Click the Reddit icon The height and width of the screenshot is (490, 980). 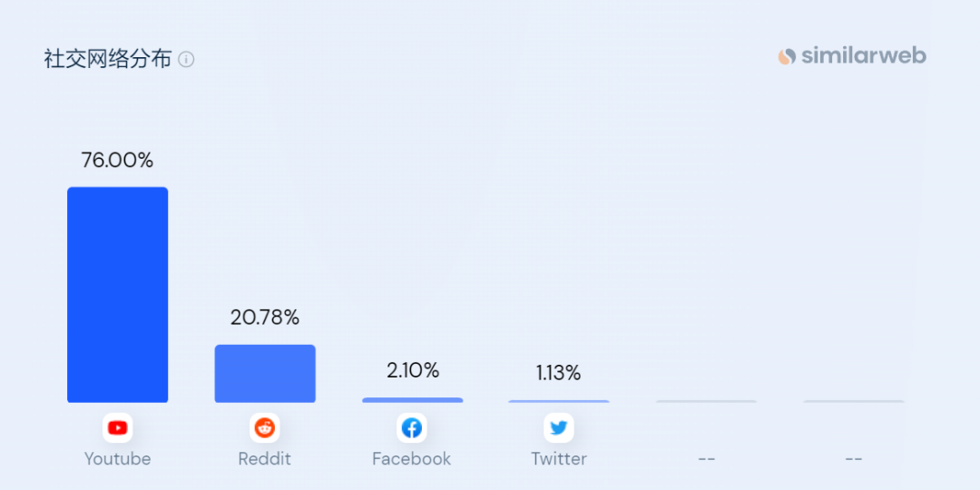264,428
